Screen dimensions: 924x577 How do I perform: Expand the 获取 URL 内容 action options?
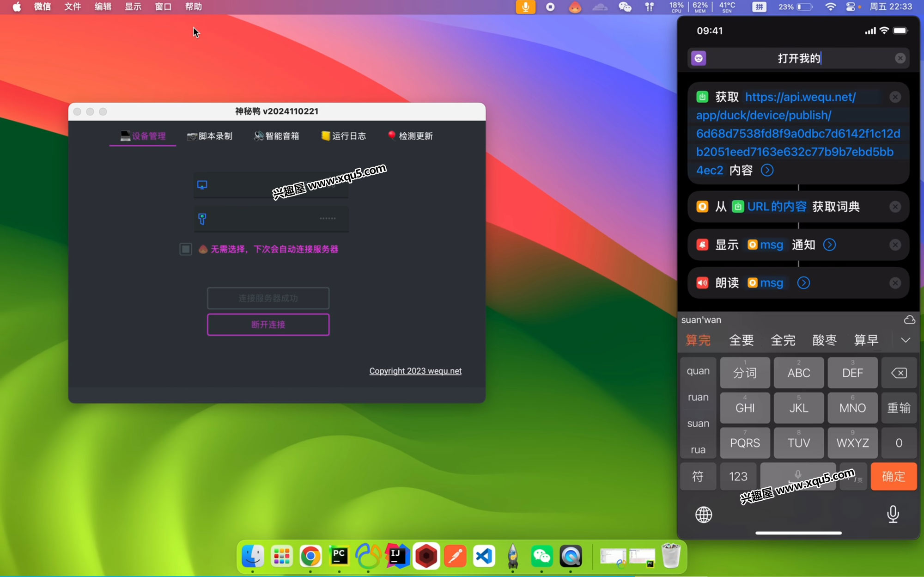(767, 170)
